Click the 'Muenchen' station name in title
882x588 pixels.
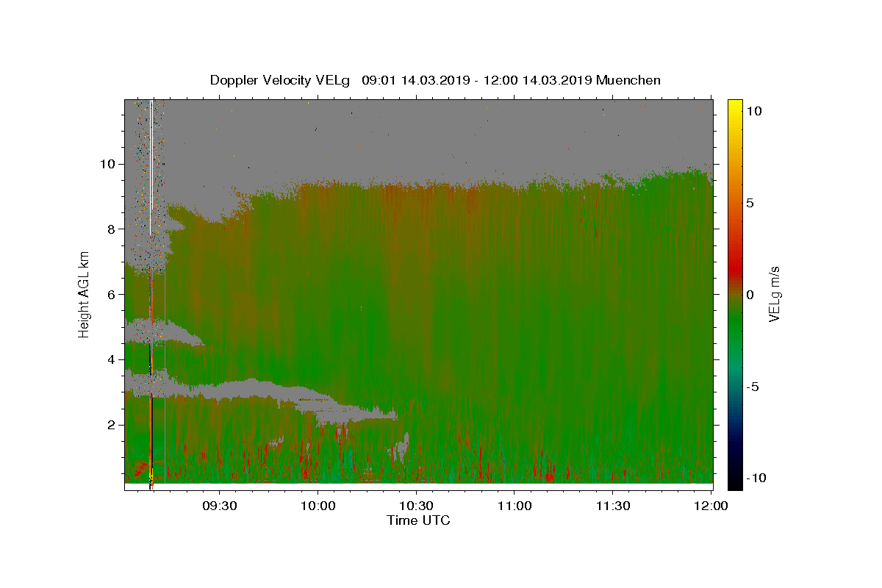click(x=628, y=80)
